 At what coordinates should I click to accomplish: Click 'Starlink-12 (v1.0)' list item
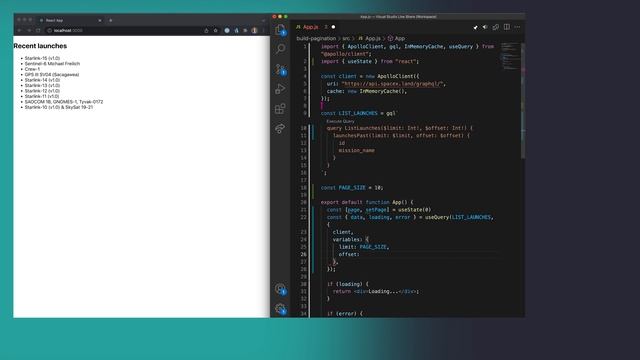pyautogui.click(x=42, y=91)
